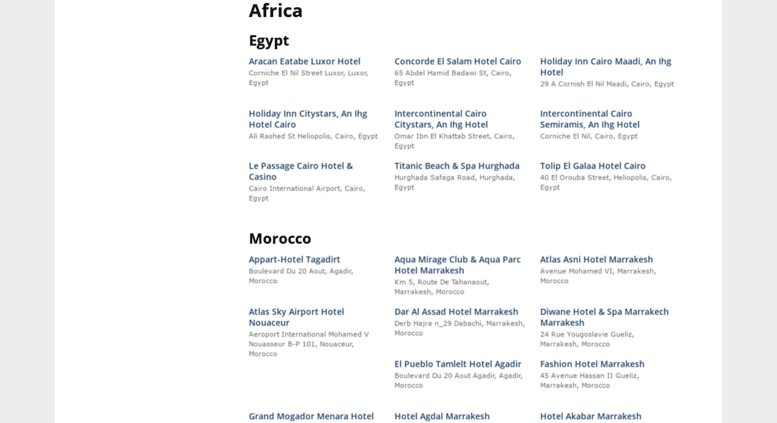Click Appart-Hotel Tagadirt's 'Boulevard Du 20 Aout' address
Image resolution: width=777 pixels, height=423 pixels.
pos(301,276)
